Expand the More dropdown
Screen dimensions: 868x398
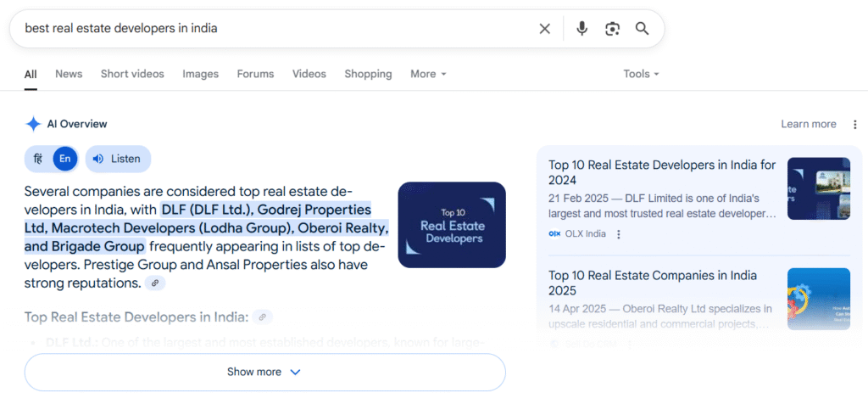428,74
